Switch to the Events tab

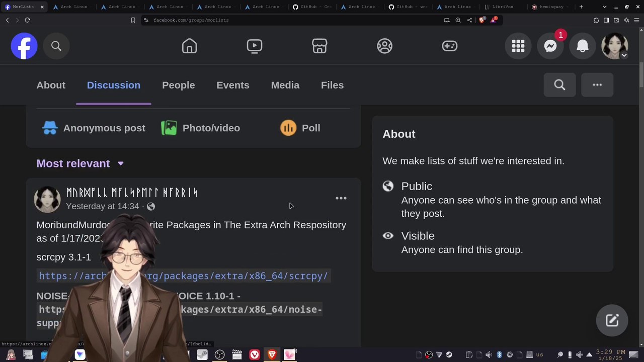(x=233, y=85)
